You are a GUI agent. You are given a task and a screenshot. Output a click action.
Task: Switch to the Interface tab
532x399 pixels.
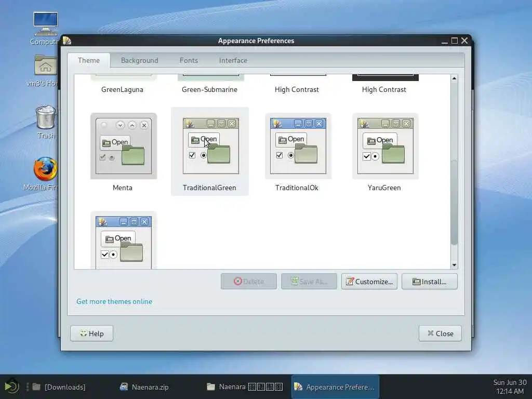pyautogui.click(x=233, y=60)
